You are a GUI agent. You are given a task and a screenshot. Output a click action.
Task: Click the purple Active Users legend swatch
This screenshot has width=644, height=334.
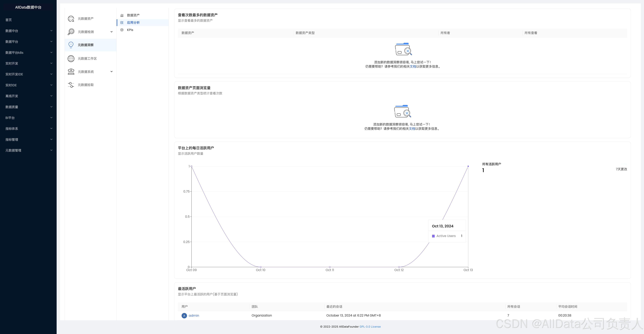point(433,236)
